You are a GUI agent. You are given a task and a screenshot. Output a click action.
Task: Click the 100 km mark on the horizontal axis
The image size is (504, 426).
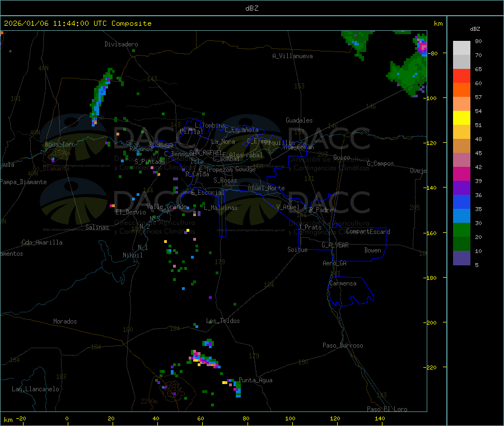(290, 418)
